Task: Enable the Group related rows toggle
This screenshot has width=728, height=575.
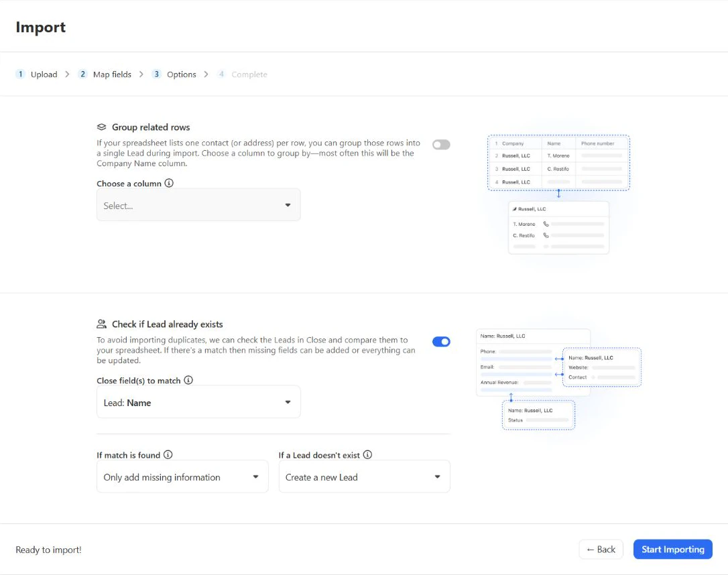Action: [441, 145]
